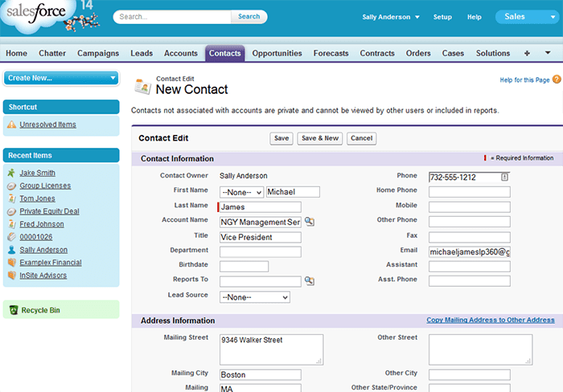Image resolution: width=563 pixels, height=392 pixels.
Task: Click the Recycle Bin icon
Action: [14, 310]
